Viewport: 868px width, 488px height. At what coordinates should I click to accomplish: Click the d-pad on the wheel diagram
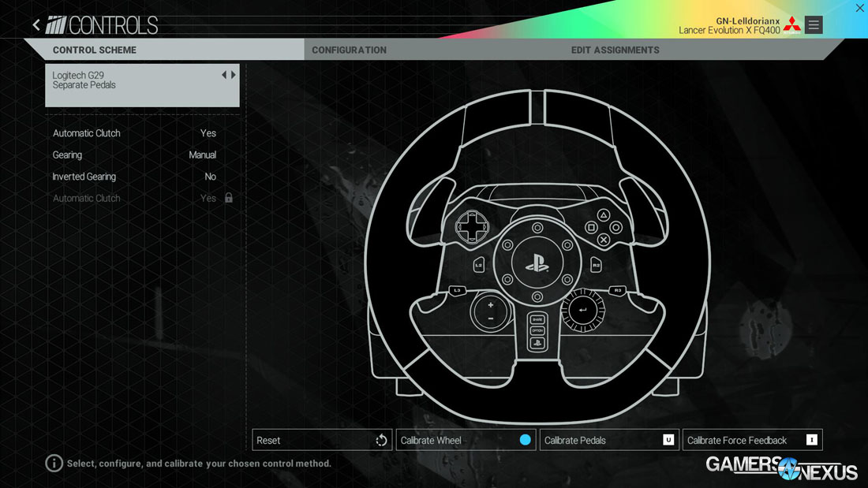471,229
